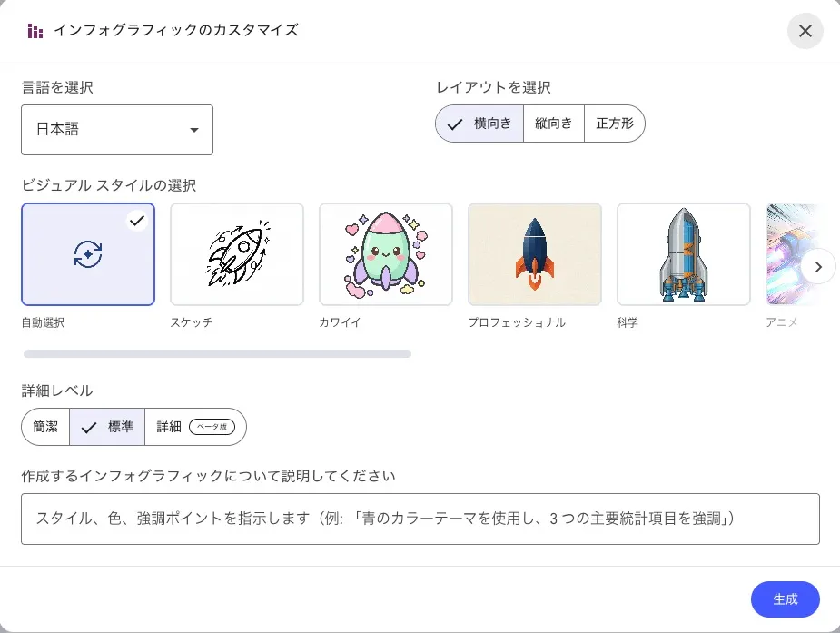Click the 生成 generate button
The width and height of the screenshot is (840, 633).
(x=786, y=599)
